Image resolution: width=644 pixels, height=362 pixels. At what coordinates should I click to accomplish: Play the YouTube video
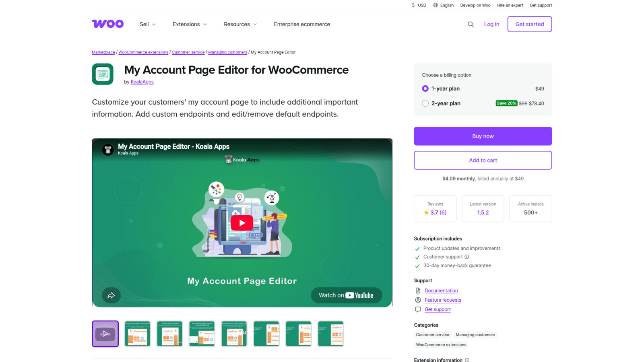pos(242,222)
